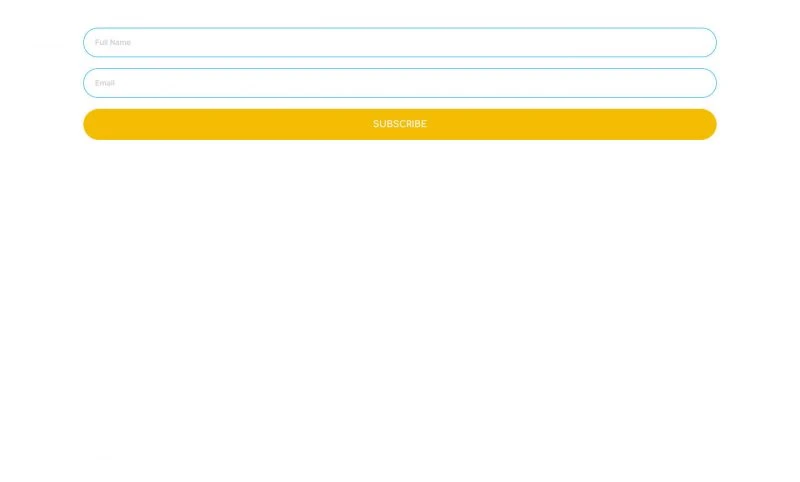Submit the form via SUBSCRIBE

(x=399, y=124)
